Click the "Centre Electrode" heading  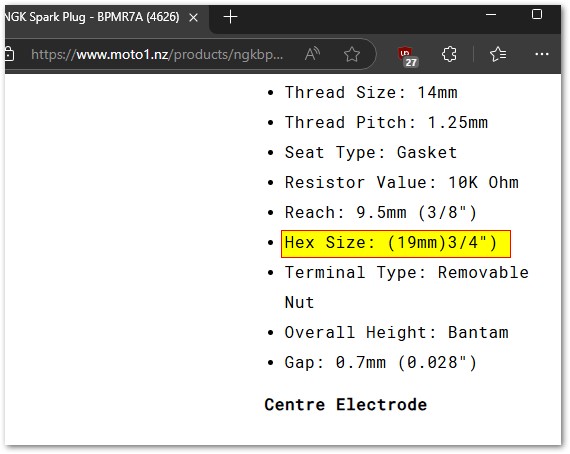click(346, 405)
